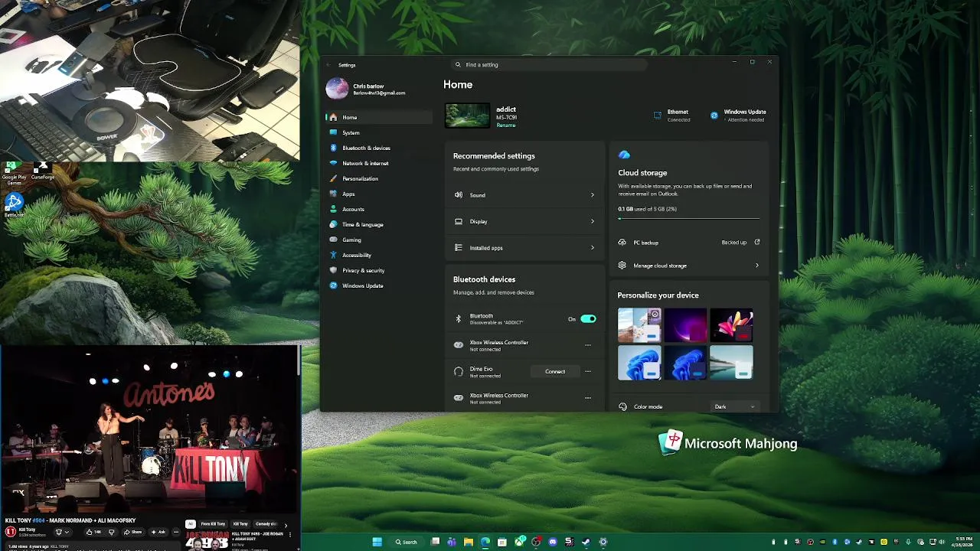The height and width of the screenshot is (551, 980).
Task: Open PC backup external link
Action: [x=757, y=243]
